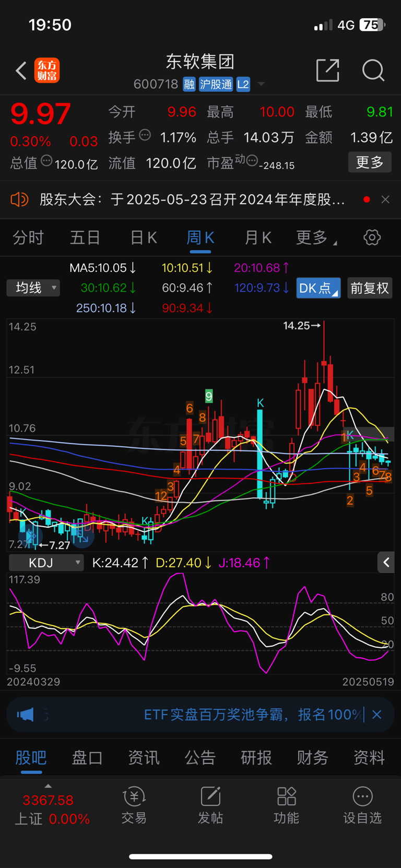Tap the magenta 20:10.68 MA label
This screenshot has height=868, width=401.
262,268
